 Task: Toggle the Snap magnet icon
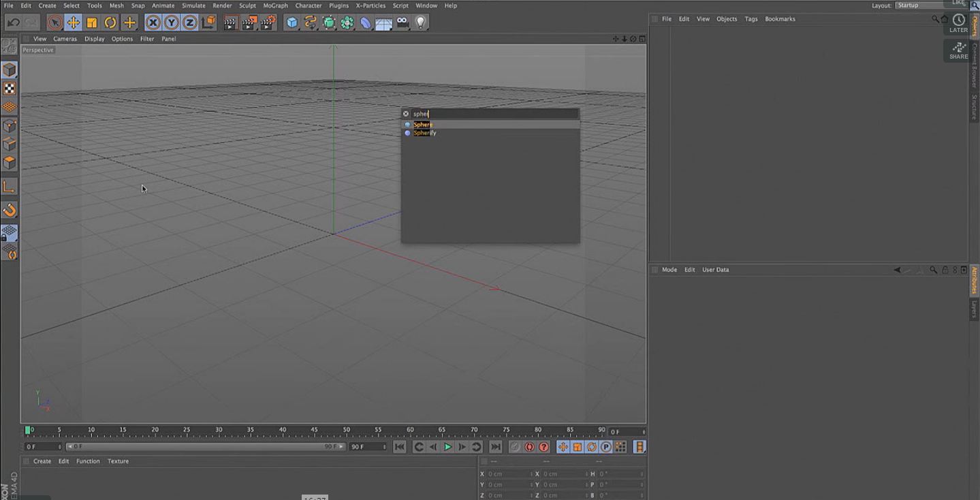[x=10, y=210]
